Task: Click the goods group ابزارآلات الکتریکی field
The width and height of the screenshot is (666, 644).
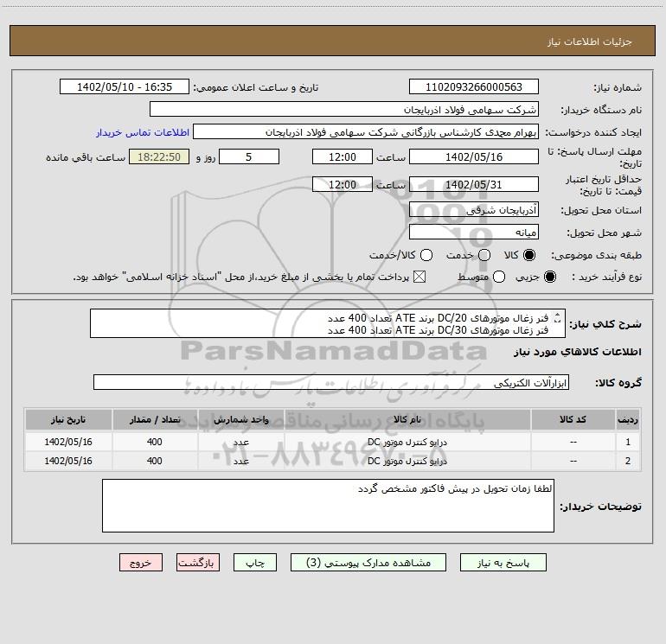Action: 331,382
